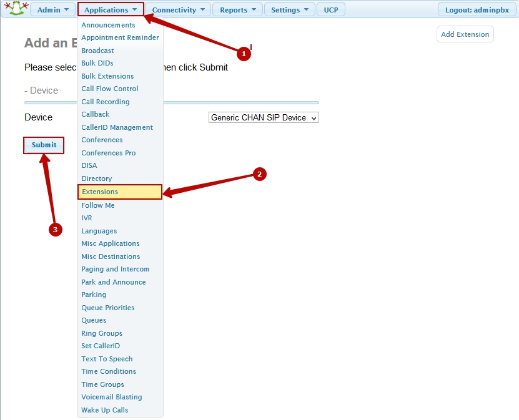Click Logout: adminpbx button
Viewport: 519px width, 420px height.
tap(476, 10)
